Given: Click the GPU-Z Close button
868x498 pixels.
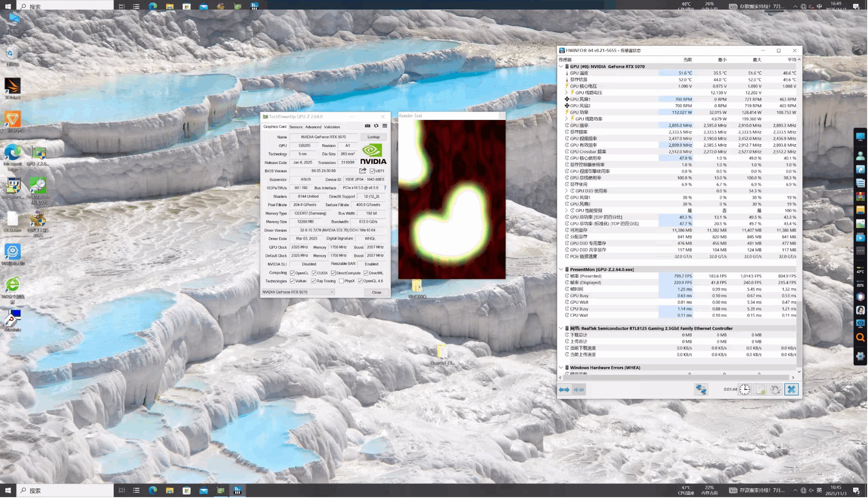Looking at the screenshot, I should pyautogui.click(x=376, y=293).
